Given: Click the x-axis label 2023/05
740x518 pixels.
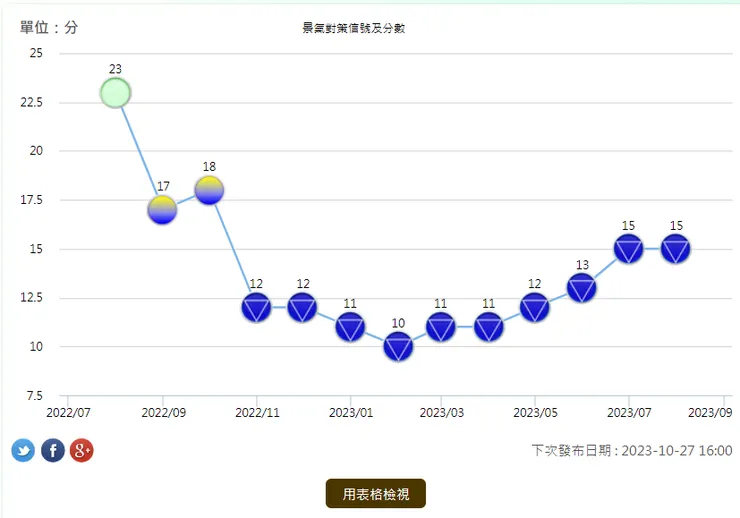Looking at the screenshot, I should [x=535, y=413].
